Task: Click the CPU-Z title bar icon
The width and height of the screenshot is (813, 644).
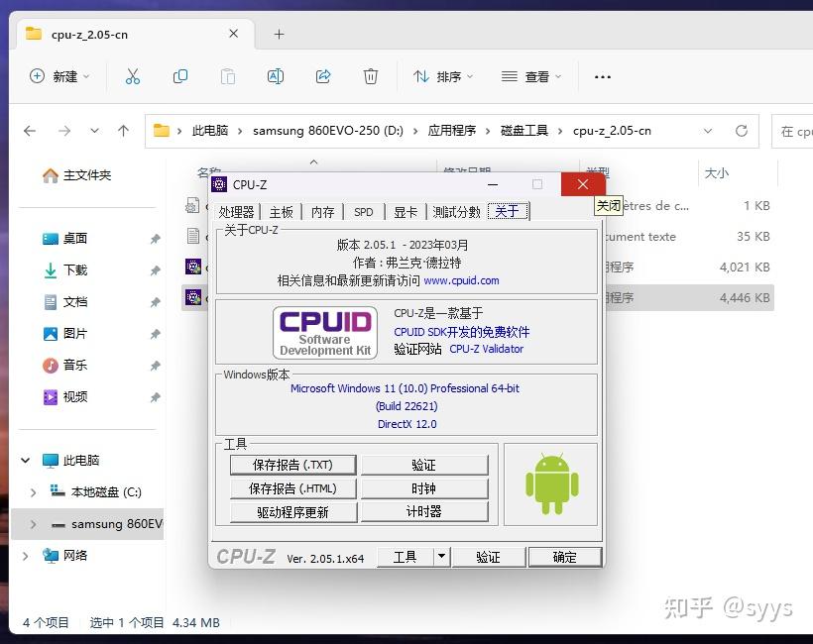Action: [218, 184]
